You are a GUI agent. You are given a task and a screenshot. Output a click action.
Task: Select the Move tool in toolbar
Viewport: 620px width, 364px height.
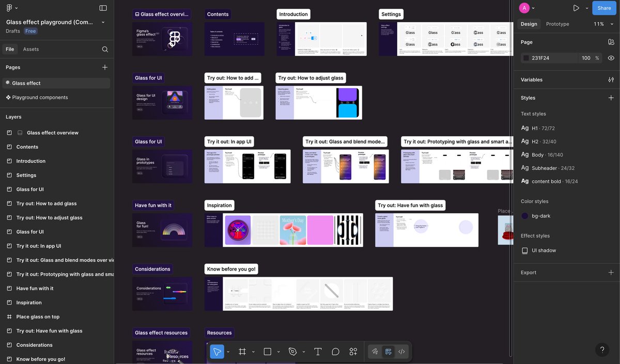(x=217, y=352)
